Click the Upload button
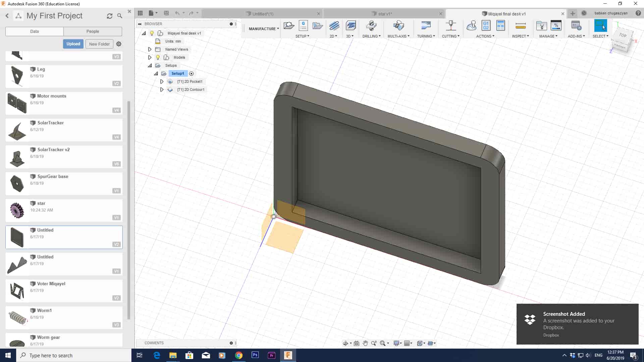644x362 pixels. point(73,44)
